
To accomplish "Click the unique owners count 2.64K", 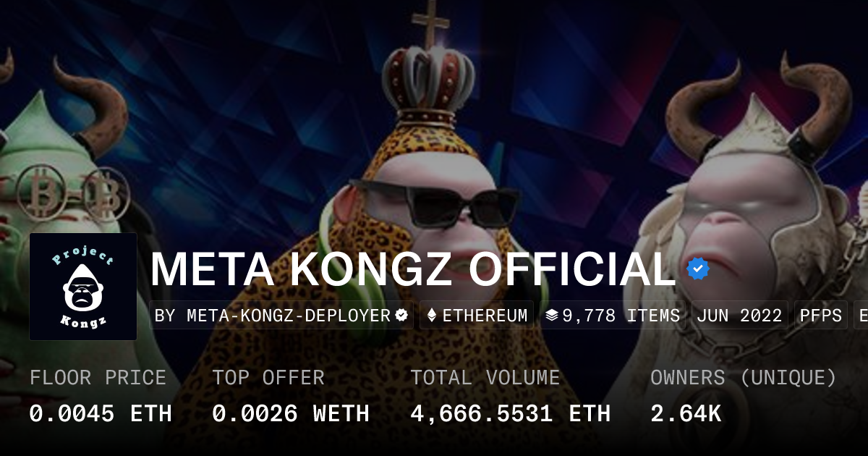I will (686, 413).
